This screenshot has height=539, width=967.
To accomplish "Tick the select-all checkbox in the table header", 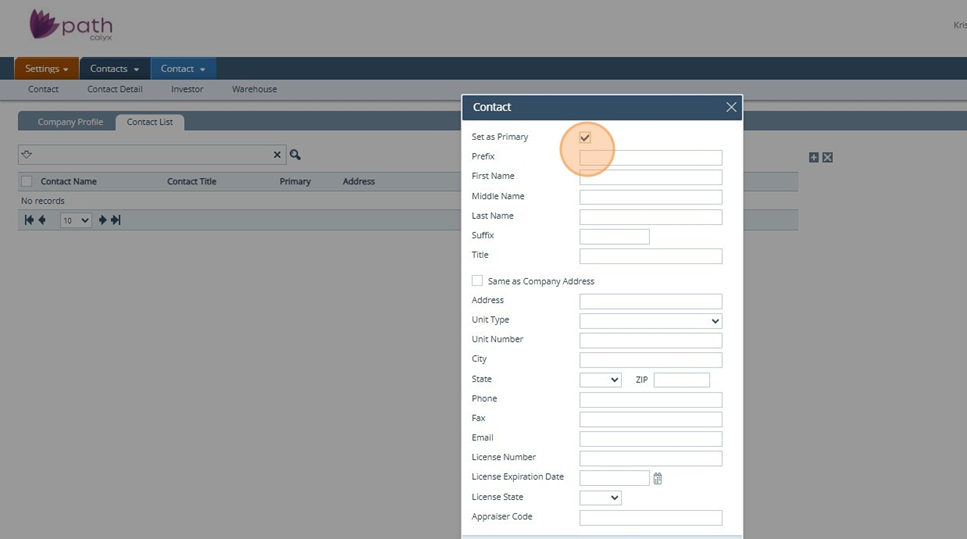I will [x=27, y=182].
